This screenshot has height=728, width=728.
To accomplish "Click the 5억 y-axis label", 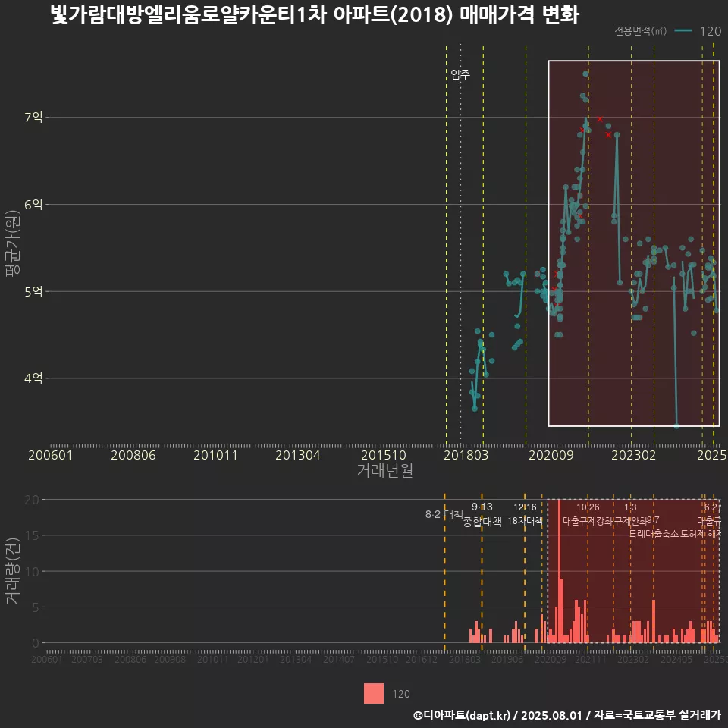I will click(33, 291).
